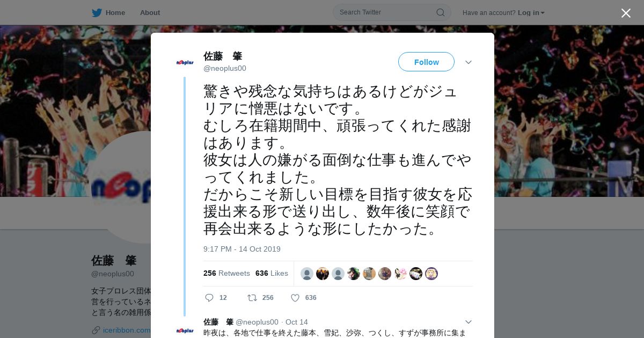Like the tweet with heart icon

click(x=295, y=298)
